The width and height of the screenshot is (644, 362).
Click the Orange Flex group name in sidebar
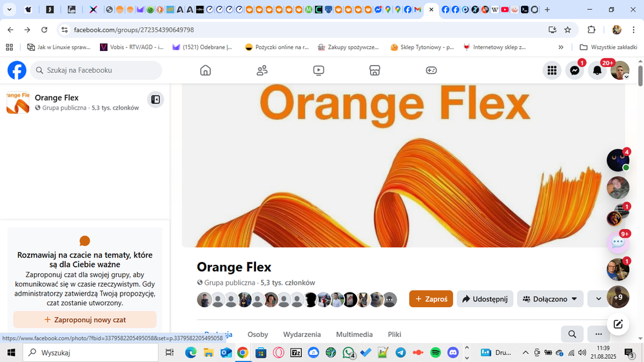pos(57,97)
